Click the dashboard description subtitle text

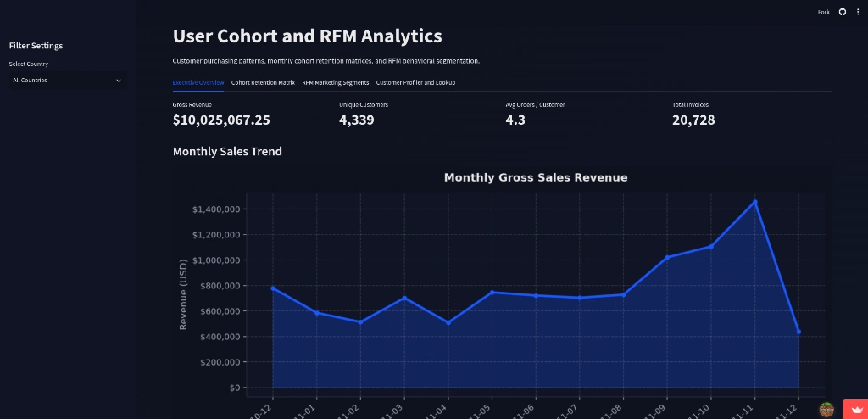(x=326, y=61)
